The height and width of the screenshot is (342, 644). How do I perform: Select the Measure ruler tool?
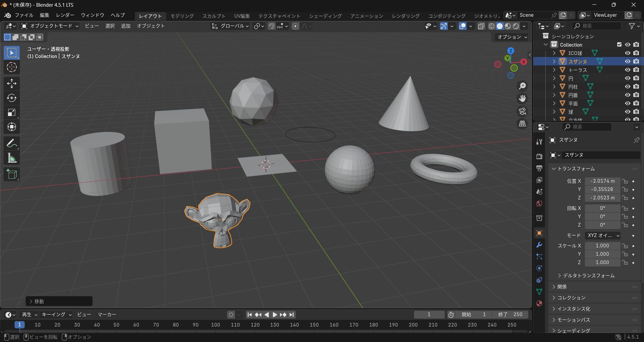coord(12,158)
